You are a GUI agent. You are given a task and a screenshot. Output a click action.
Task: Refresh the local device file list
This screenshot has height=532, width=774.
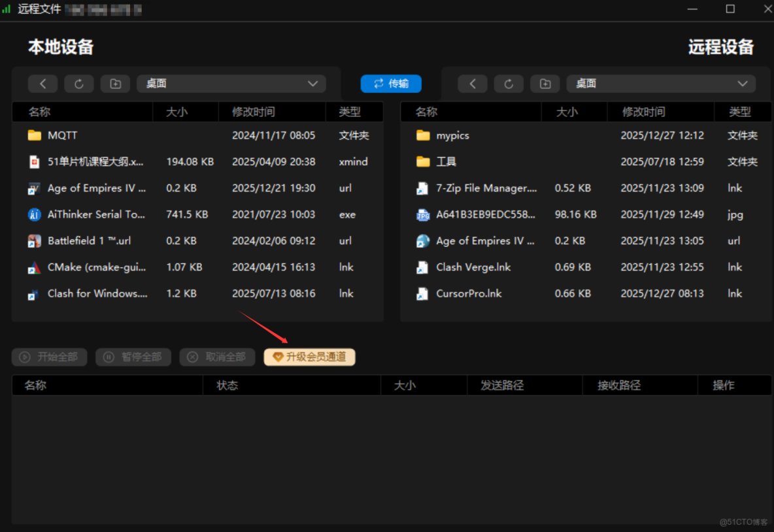78,84
